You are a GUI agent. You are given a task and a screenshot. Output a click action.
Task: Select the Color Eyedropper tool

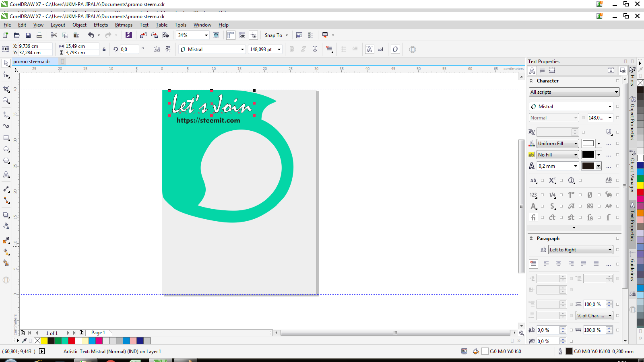pyautogui.click(x=6, y=240)
